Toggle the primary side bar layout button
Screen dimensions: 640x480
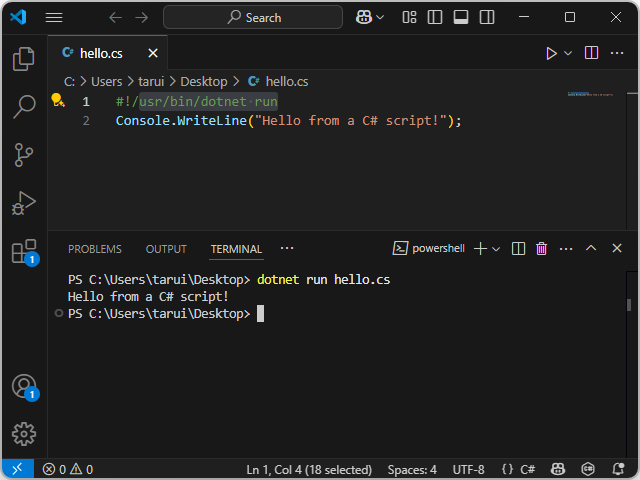(x=436, y=17)
